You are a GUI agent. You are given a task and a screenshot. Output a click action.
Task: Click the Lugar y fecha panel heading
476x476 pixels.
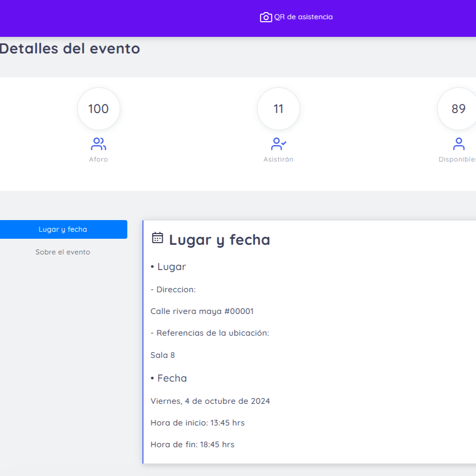[x=220, y=240]
